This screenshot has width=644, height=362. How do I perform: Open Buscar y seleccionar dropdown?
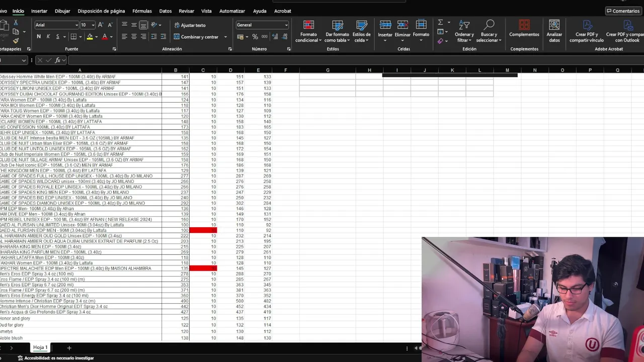(x=489, y=31)
